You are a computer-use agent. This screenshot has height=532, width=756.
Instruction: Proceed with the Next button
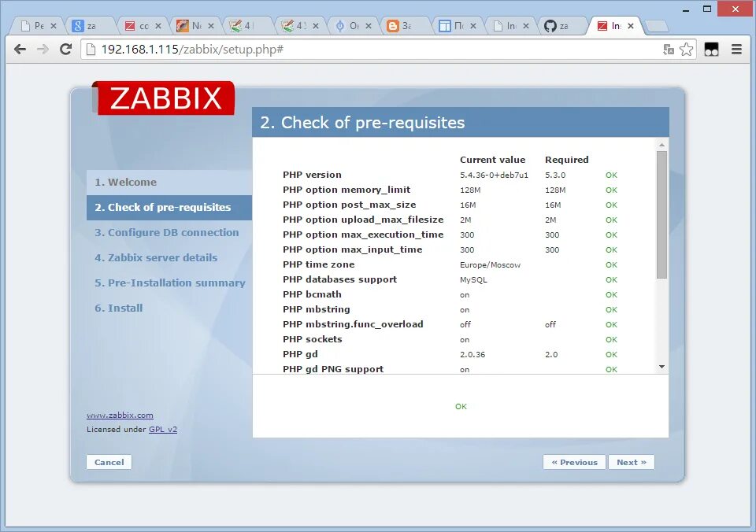click(631, 462)
